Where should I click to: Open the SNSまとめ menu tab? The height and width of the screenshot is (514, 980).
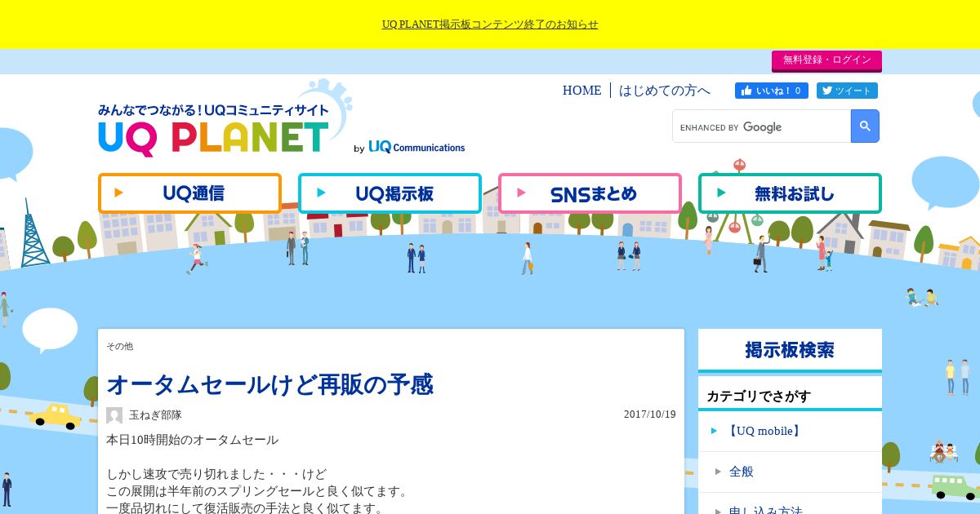[590, 193]
